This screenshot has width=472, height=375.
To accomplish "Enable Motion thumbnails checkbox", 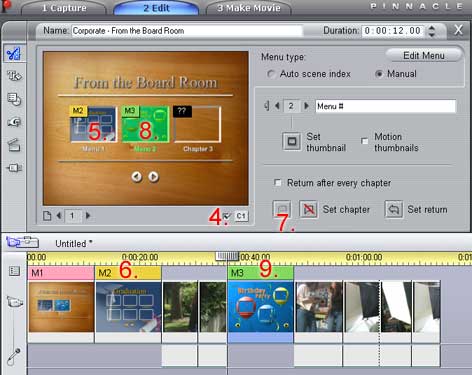I will coord(365,141).
